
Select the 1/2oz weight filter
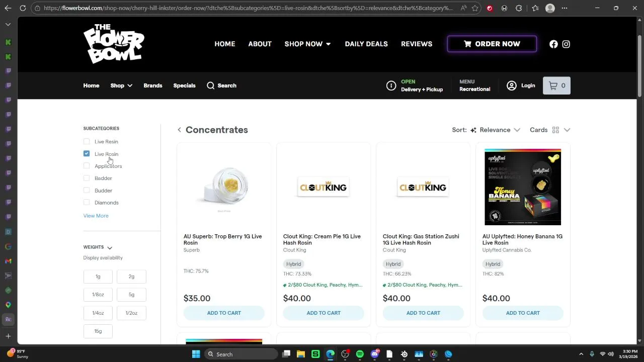point(131,313)
